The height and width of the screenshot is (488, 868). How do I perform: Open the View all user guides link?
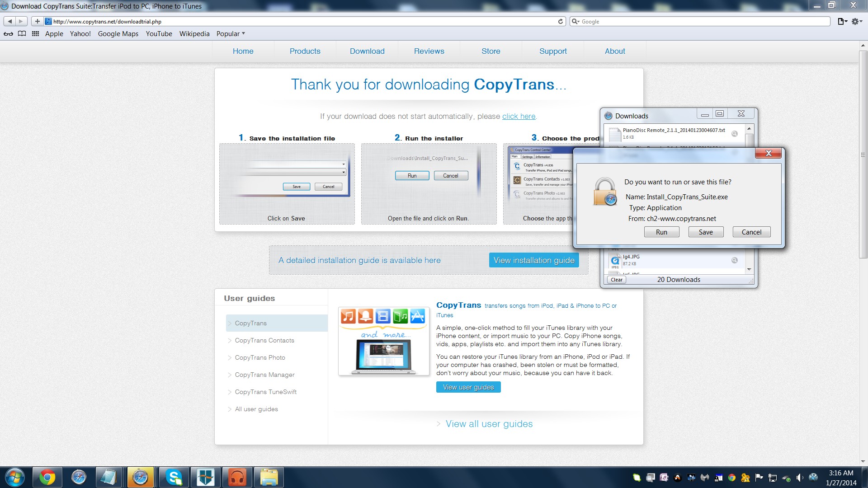[489, 424]
